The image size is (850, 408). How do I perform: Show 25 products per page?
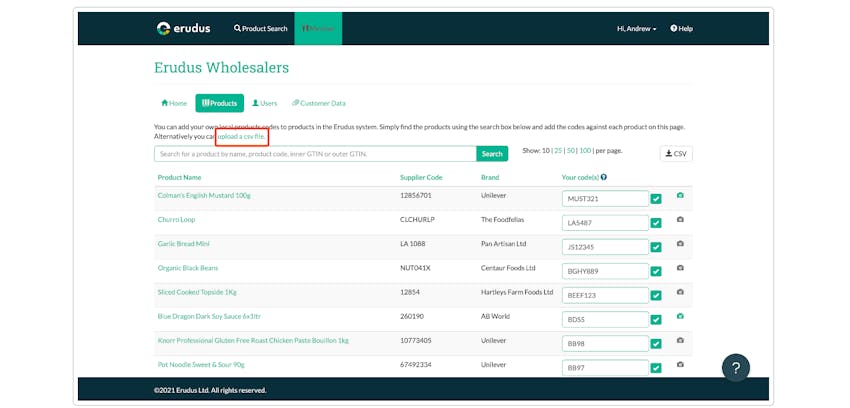558,151
